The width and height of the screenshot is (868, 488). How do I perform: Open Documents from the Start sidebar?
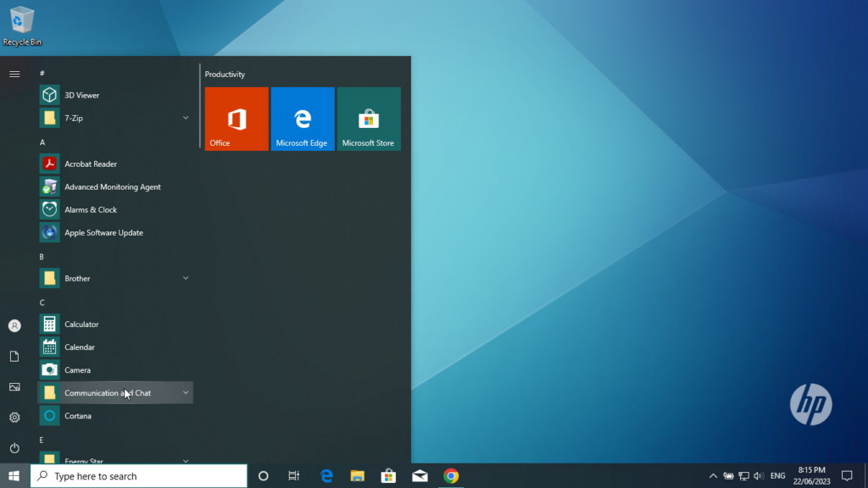[14, 357]
